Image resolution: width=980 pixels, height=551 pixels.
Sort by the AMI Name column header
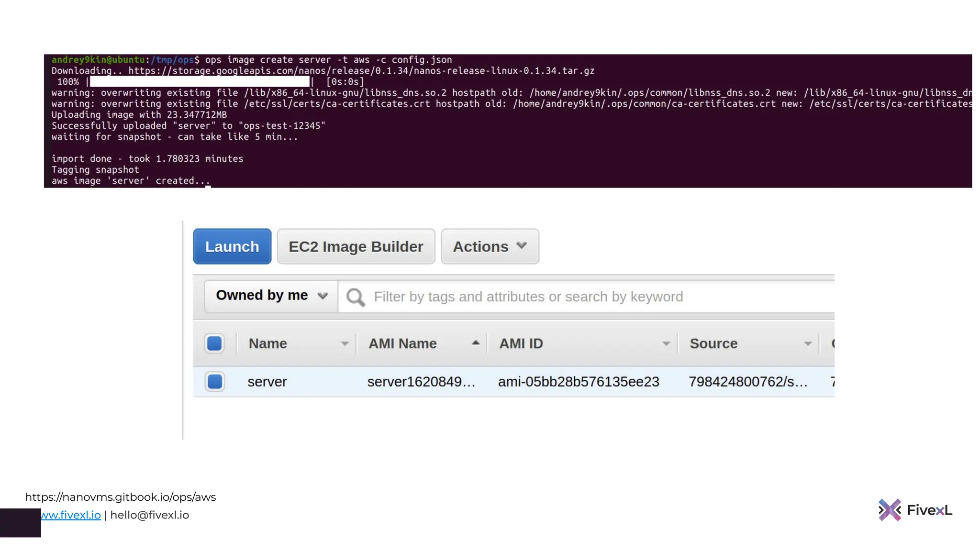(402, 344)
